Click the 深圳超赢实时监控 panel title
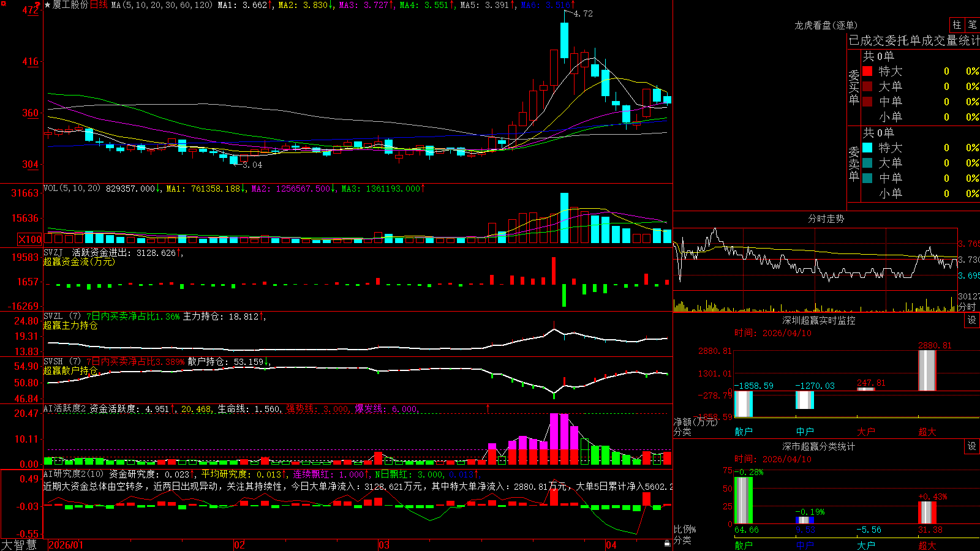 [818, 320]
